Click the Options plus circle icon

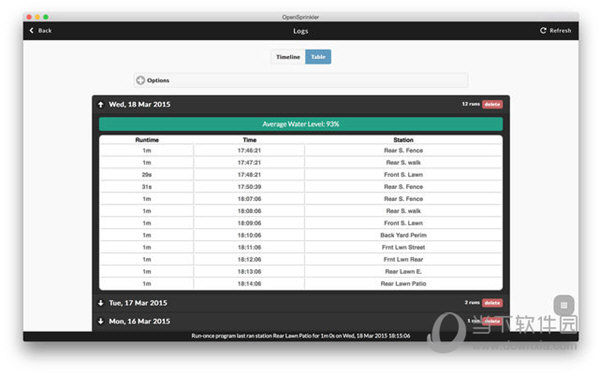click(140, 80)
